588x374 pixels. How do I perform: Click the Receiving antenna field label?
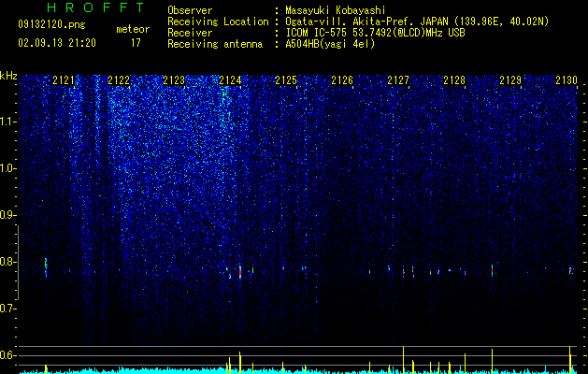215,44
